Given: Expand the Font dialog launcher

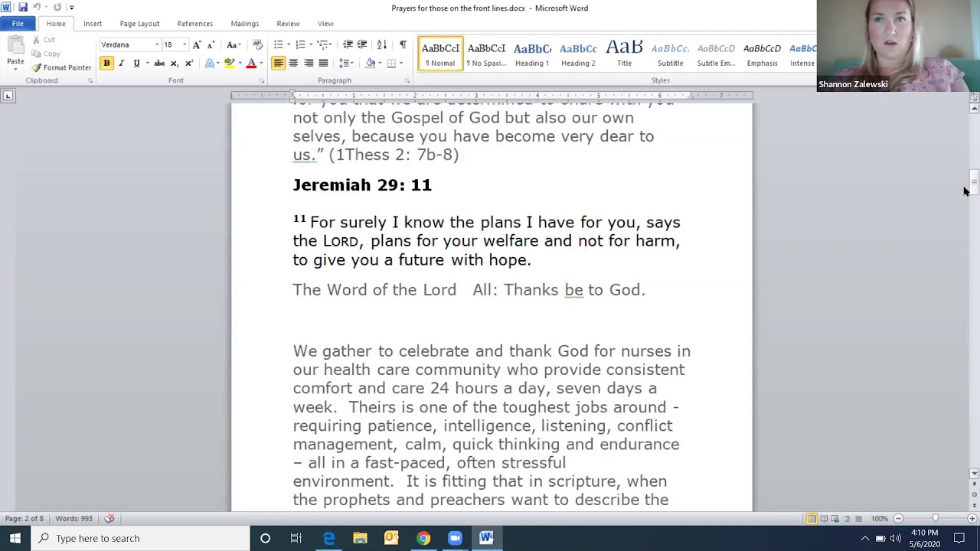Looking at the screenshot, I should (261, 80).
